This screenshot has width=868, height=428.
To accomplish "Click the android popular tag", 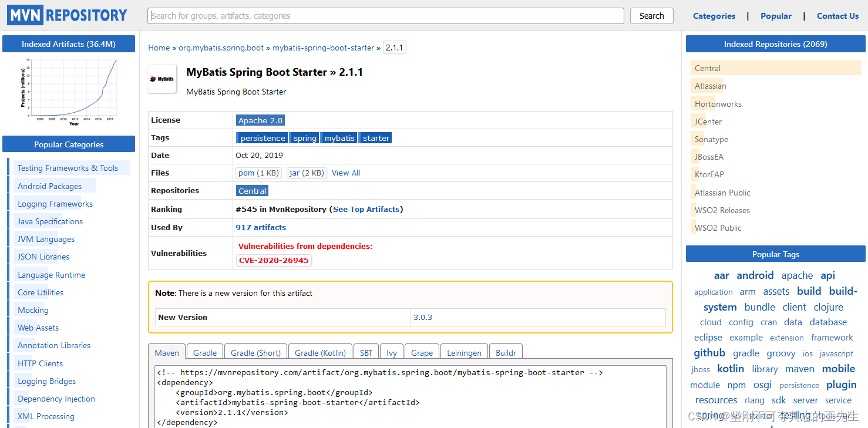I will pyautogui.click(x=755, y=275).
